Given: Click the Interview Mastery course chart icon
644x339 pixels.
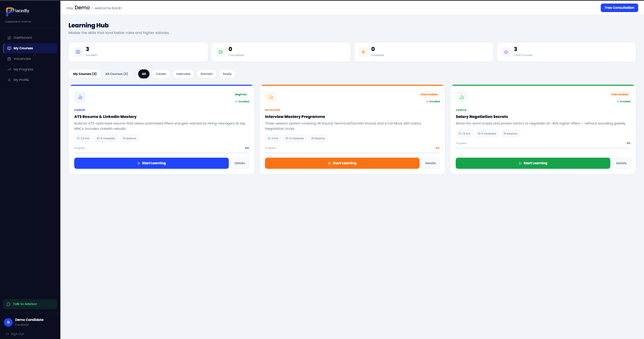Looking at the screenshot, I should [271, 97].
